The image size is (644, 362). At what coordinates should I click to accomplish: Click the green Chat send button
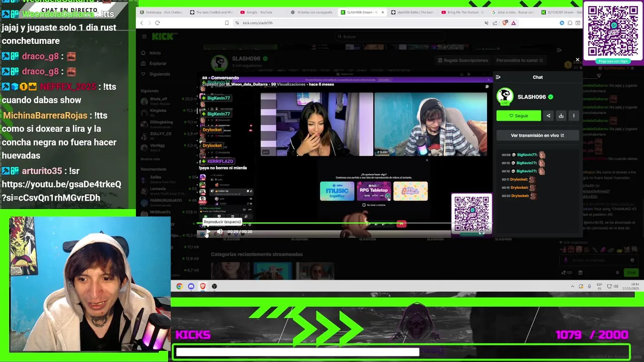pyautogui.click(x=630, y=273)
